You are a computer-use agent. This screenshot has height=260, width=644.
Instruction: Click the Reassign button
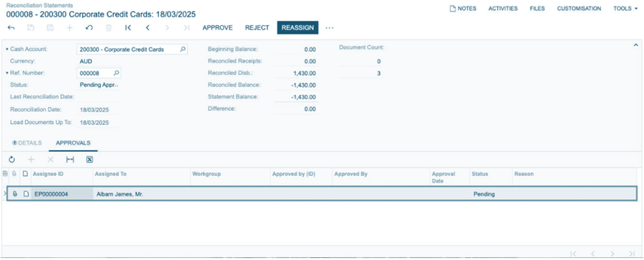(x=298, y=28)
